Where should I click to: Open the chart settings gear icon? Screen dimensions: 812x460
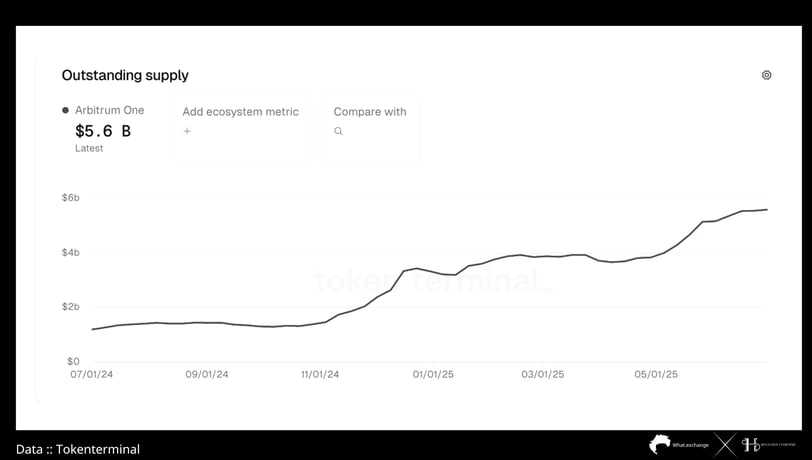tap(766, 75)
